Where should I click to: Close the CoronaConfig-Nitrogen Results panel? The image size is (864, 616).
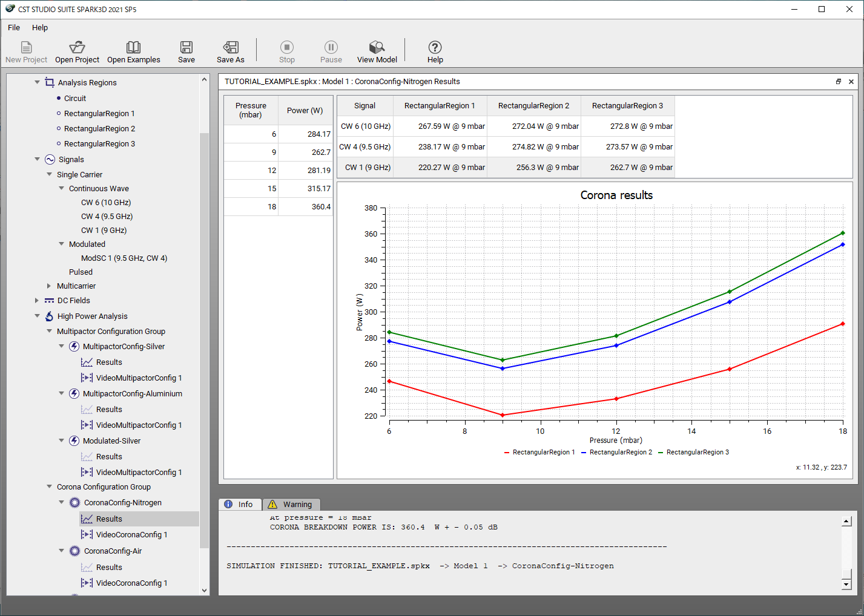[x=851, y=82]
